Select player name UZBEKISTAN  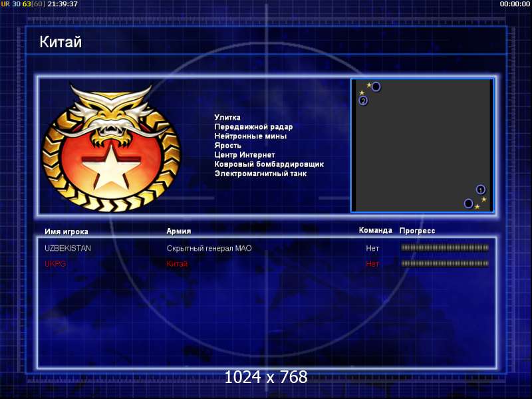[x=68, y=248]
